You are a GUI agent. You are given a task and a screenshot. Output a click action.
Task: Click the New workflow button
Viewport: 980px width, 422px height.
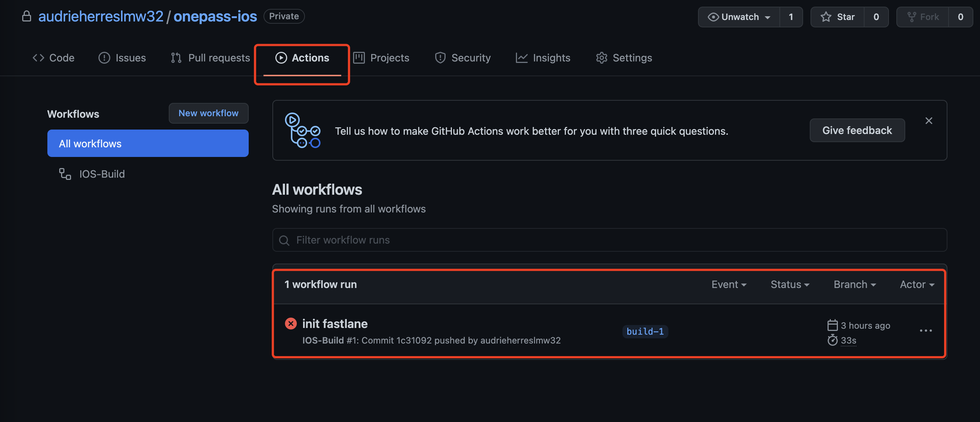208,113
